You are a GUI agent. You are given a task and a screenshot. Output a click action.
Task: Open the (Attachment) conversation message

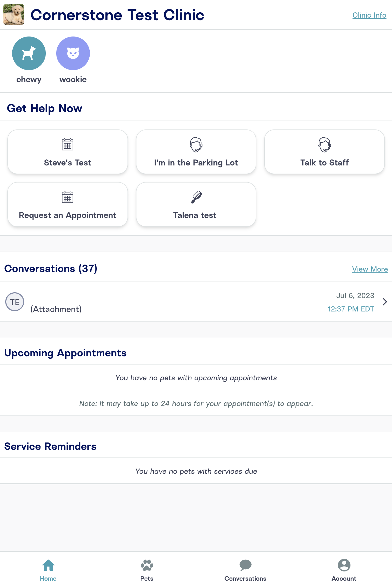click(56, 309)
